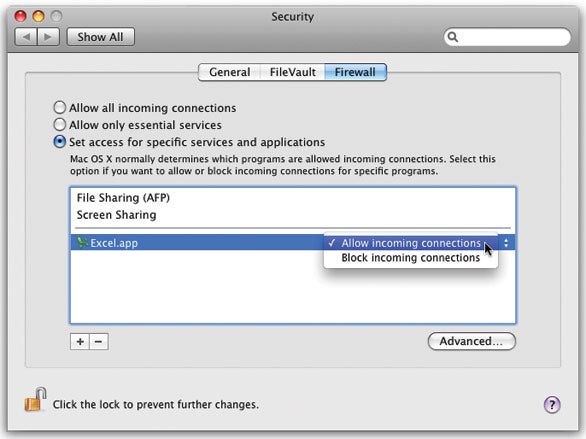Switch to the General tab
Image resolution: width=586 pixels, height=439 pixels.
229,72
